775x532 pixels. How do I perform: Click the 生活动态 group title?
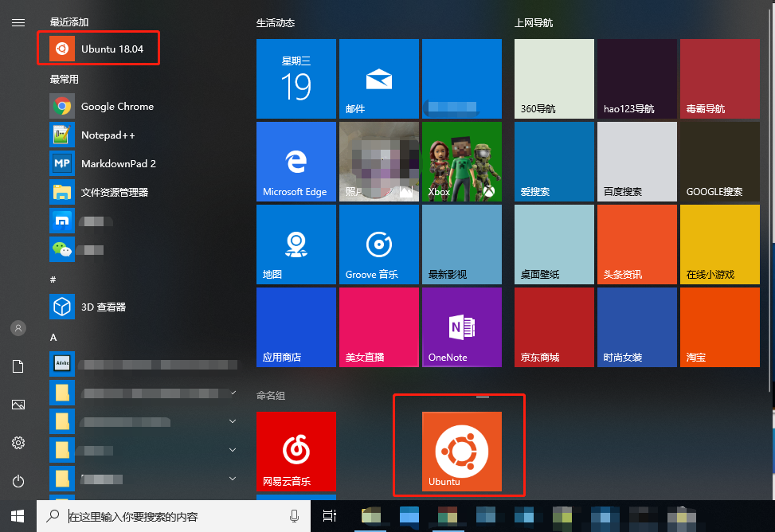tap(276, 23)
